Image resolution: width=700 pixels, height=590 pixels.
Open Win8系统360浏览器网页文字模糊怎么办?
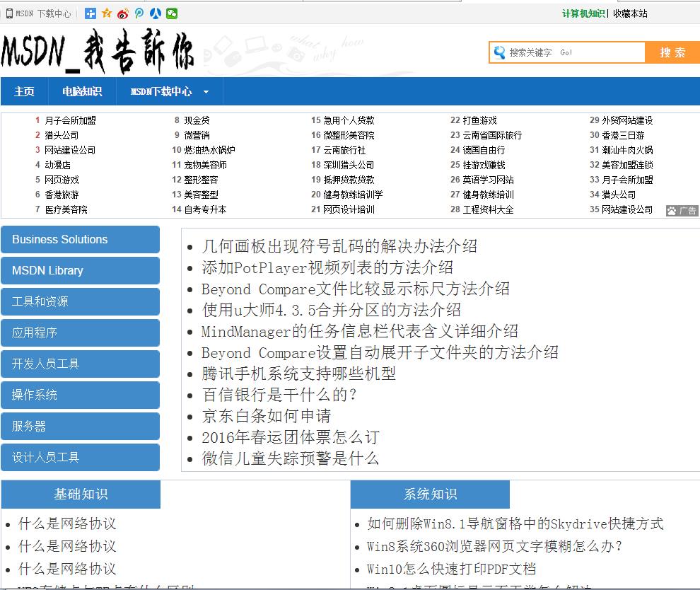click(x=495, y=547)
